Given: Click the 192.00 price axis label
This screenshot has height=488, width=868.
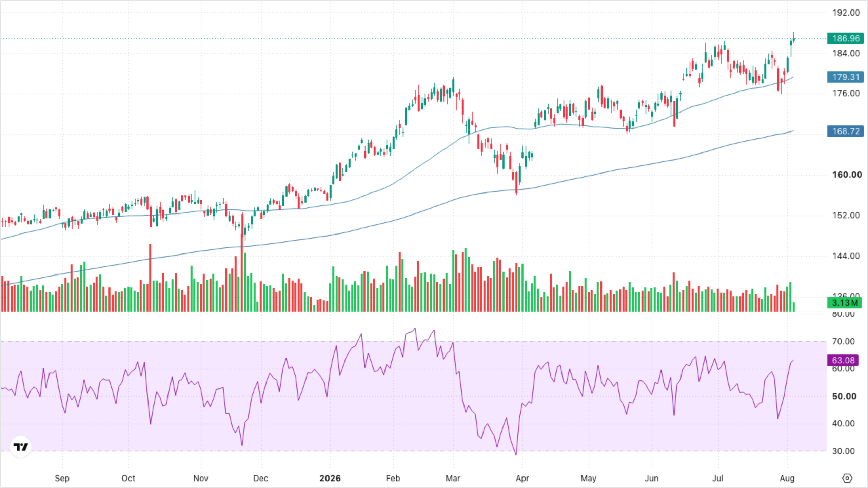Looking at the screenshot, I should tap(846, 13).
